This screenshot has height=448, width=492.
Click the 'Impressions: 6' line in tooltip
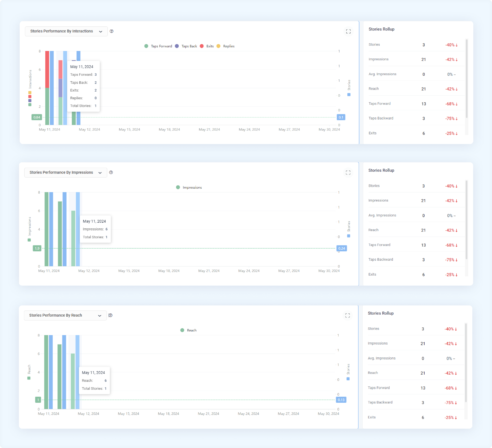(95, 229)
